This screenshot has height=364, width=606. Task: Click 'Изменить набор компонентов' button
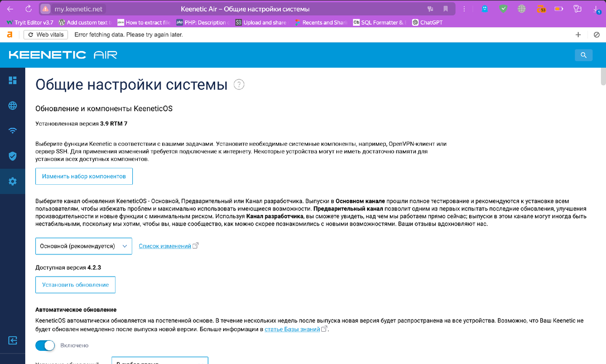84,176
